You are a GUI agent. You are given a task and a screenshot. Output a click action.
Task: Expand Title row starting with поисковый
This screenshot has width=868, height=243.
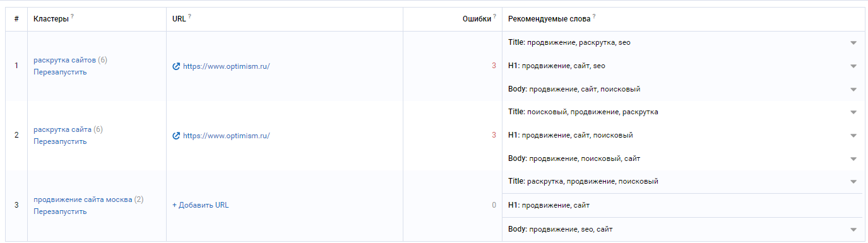click(853, 112)
